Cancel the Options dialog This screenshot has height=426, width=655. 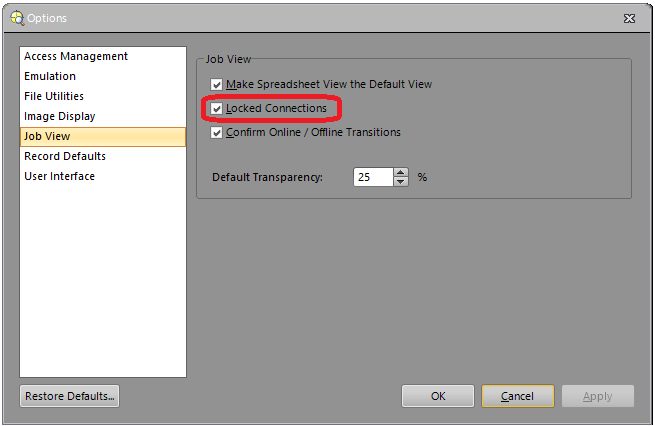coord(517,396)
